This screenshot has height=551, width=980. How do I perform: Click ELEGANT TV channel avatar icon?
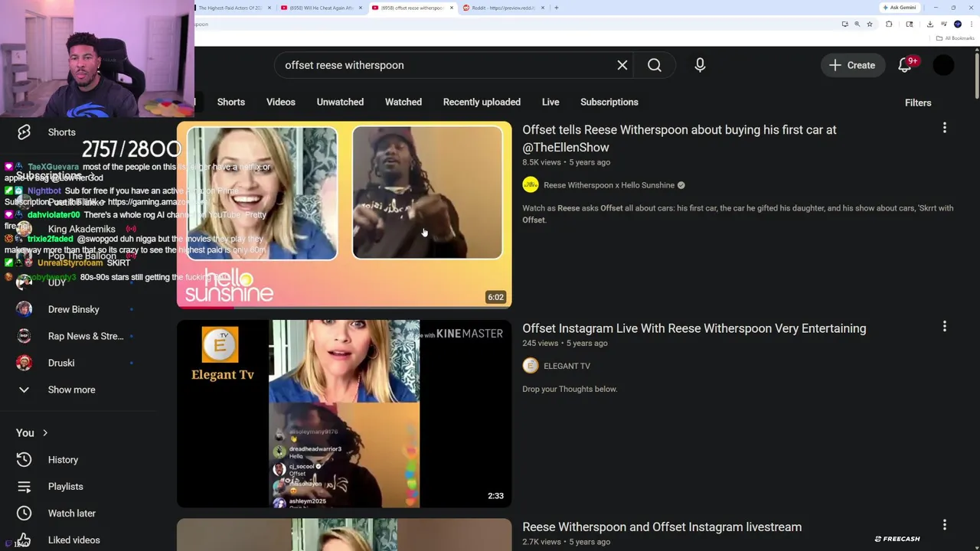coord(531,366)
